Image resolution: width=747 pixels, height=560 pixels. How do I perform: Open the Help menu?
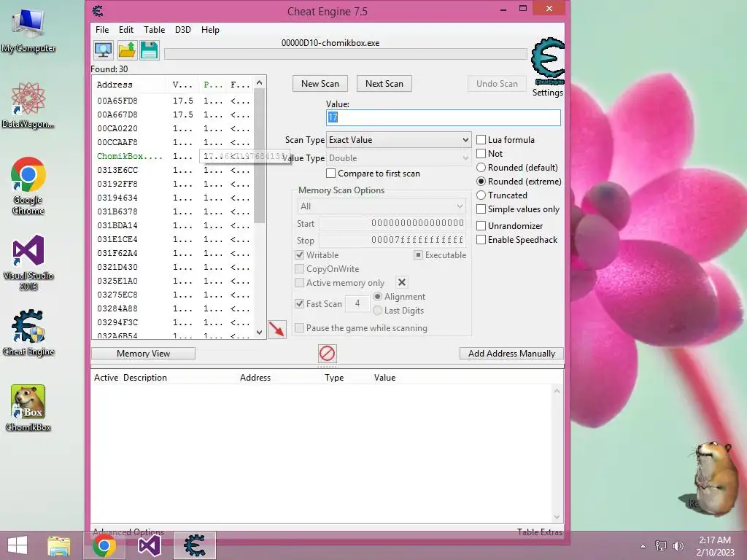click(x=210, y=29)
